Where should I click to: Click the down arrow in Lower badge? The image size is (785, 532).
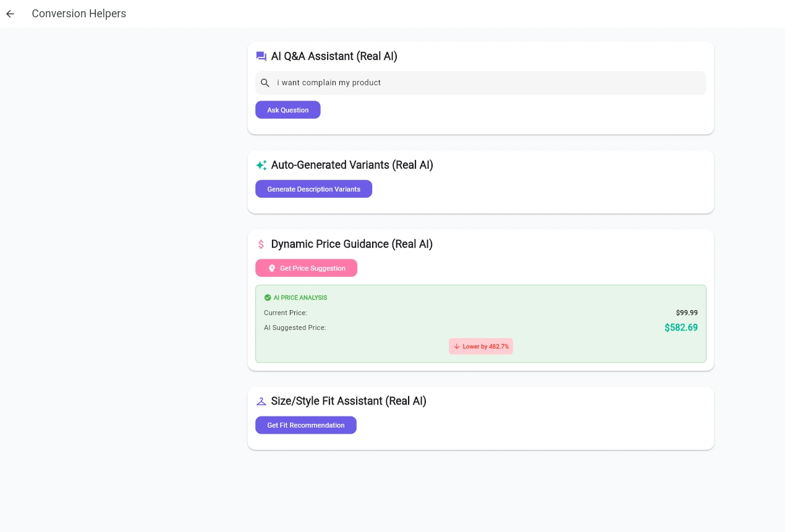(457, 347)
